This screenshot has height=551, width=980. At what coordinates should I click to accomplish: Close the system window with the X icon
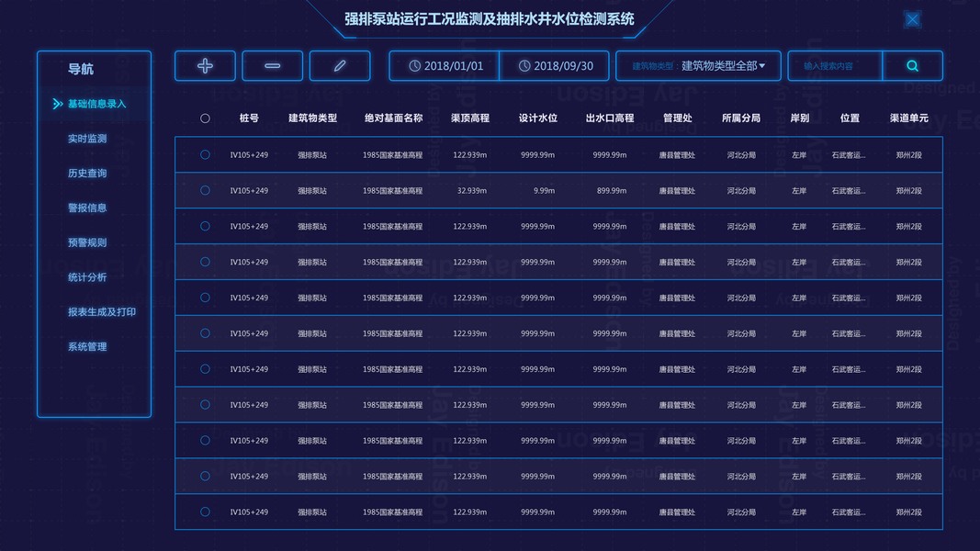coord(913,19)
